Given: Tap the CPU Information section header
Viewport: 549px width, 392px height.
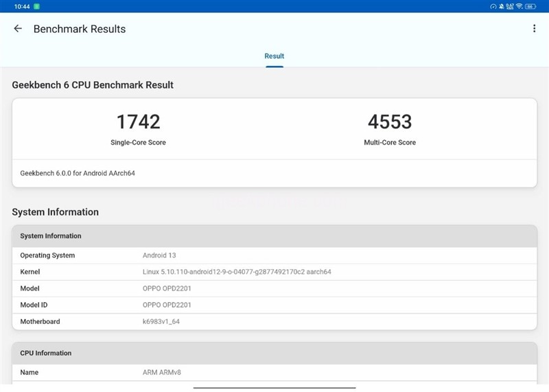Looking at the screenshot, I should tap(274, 353).
